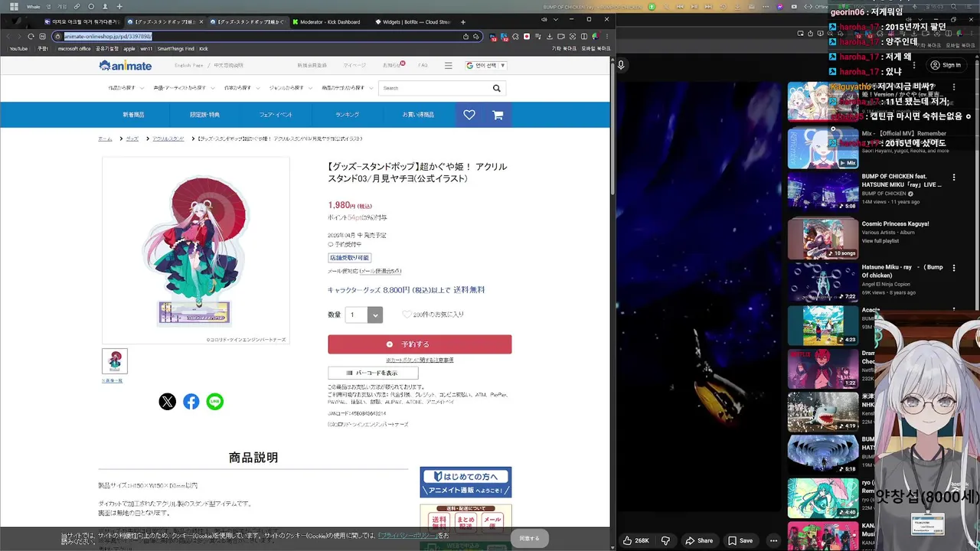Click グッズ breadcrumb link
980x551 pixels.
pos(132,139)
